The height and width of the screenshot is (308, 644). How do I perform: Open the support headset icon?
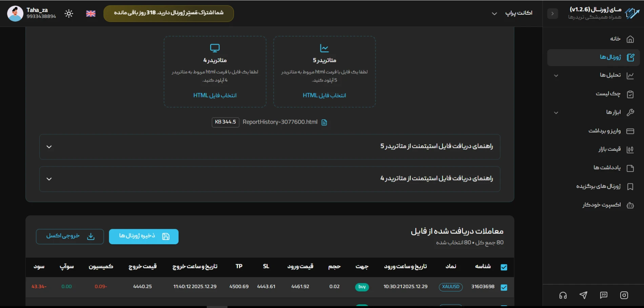(563, 295)
